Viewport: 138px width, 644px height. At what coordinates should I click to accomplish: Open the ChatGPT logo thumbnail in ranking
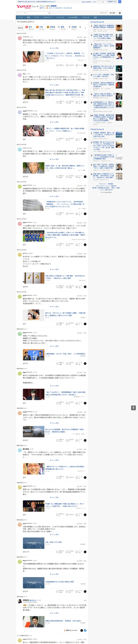tap(119, 77)
